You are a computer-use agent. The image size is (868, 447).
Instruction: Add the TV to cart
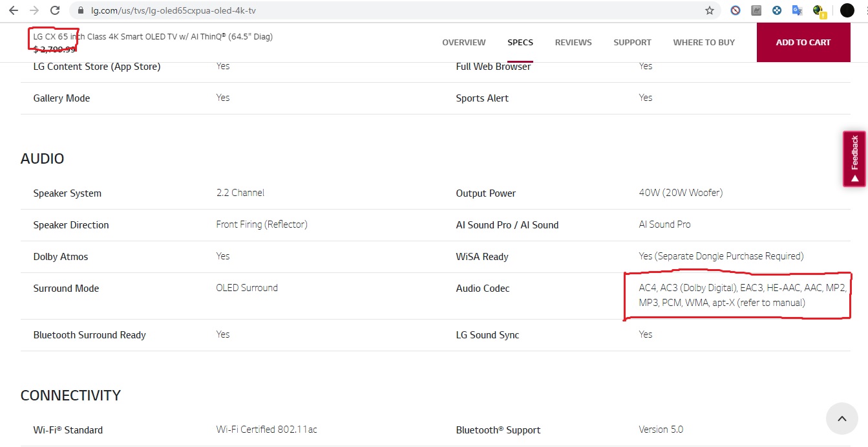[803, 42]
